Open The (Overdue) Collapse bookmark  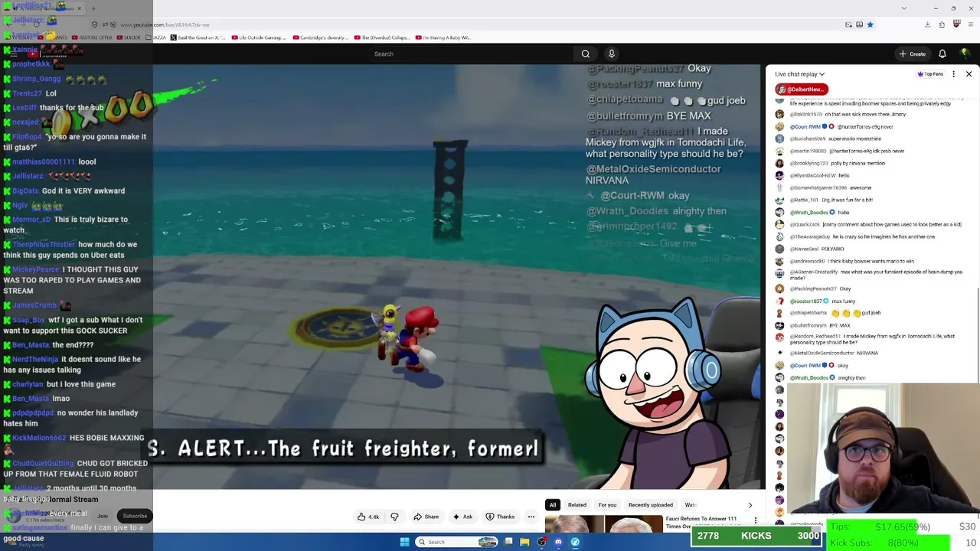point(381,37)
